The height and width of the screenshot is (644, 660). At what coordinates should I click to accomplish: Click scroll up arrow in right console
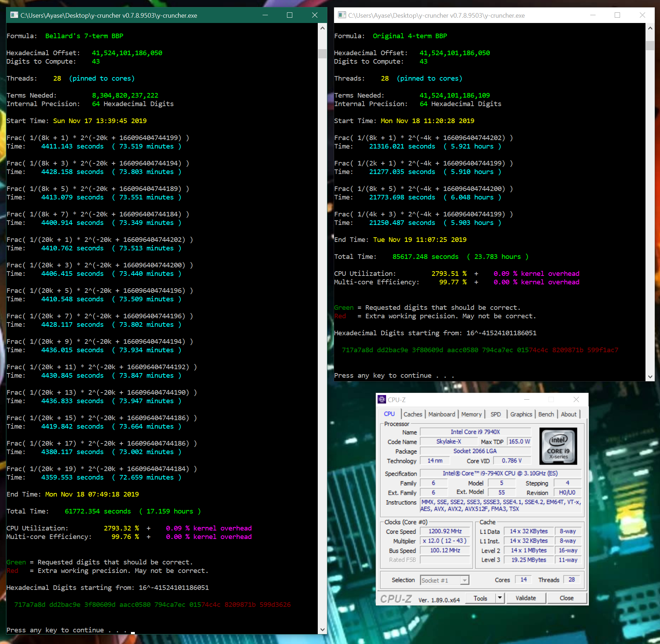point(650,28)
